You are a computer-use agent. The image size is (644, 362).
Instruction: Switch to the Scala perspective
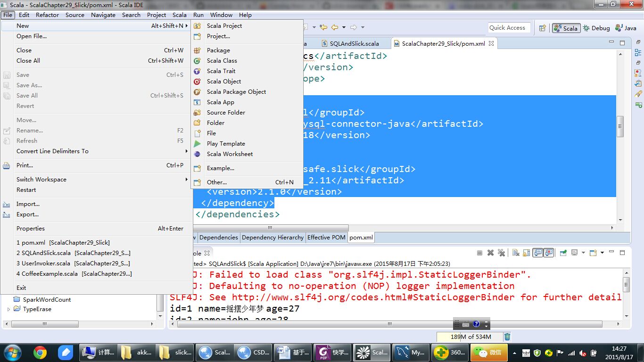(566, 28)
